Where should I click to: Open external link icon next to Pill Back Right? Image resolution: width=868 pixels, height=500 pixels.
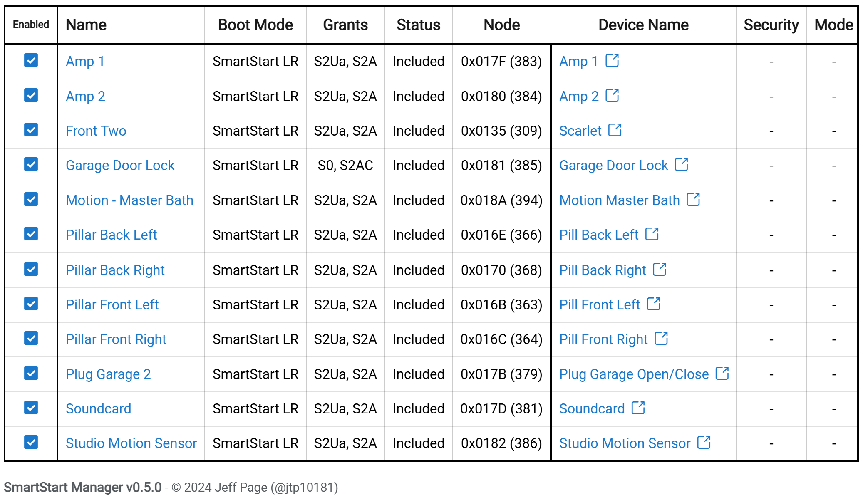(660, 270)
